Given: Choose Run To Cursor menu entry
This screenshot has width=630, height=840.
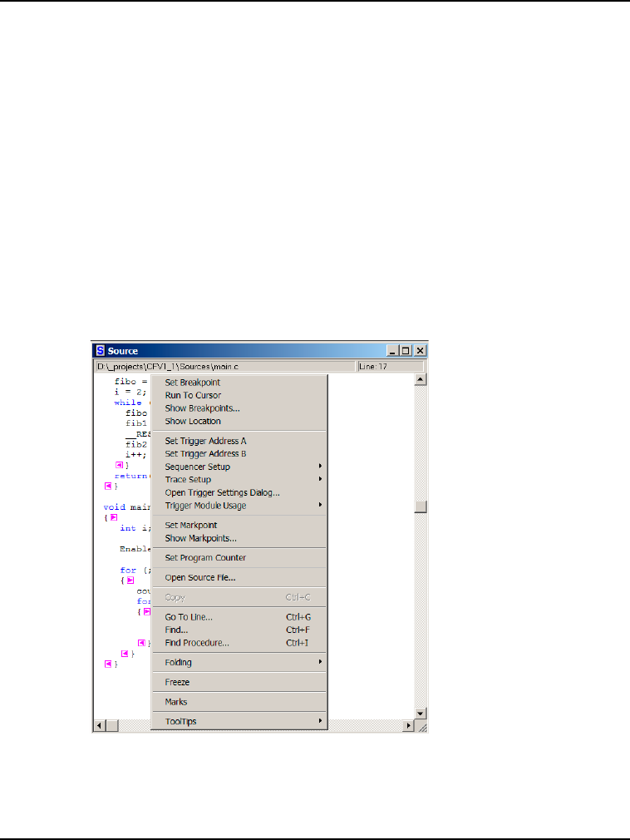Looking at the screenshot, I should pyautogui.click(x=239, y=395).
